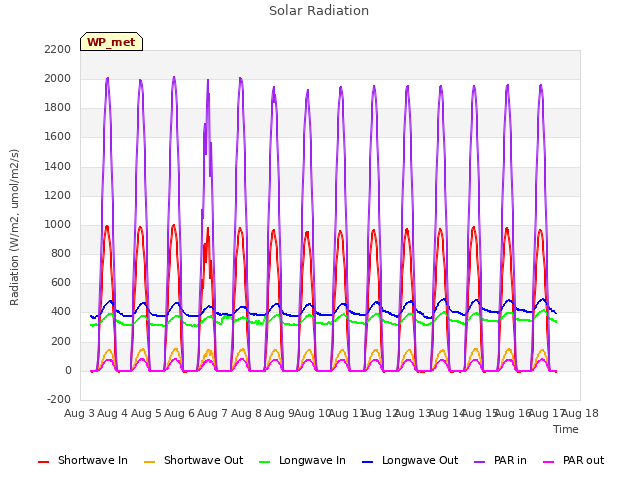Click the Solar Radiation chart title
The height and width of the screenshot is (480, 640).
pos(319,11)
